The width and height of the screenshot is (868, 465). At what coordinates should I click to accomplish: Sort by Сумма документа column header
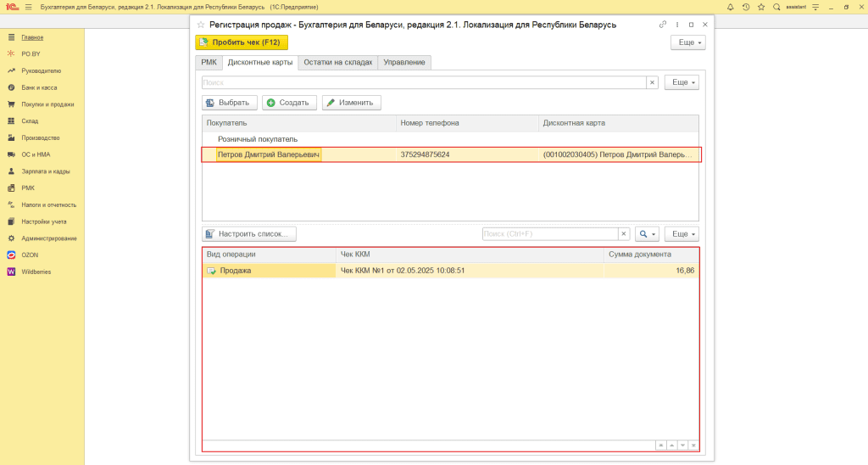pyautogui.click(x=651, y=255)
